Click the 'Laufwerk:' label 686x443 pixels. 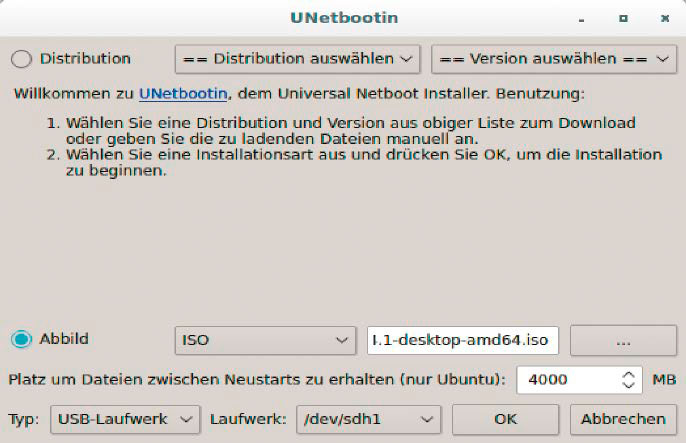point(248,419)
